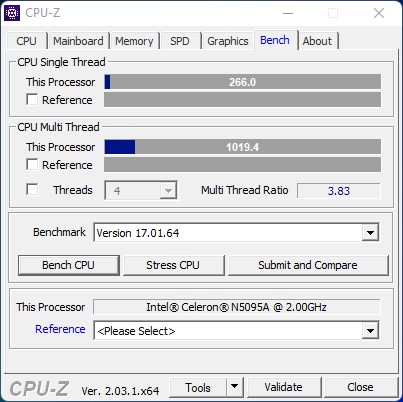The width and height of the screenshot is (403, 402).
Task: Switch to the Memory tab
Action: click(134, 41)
